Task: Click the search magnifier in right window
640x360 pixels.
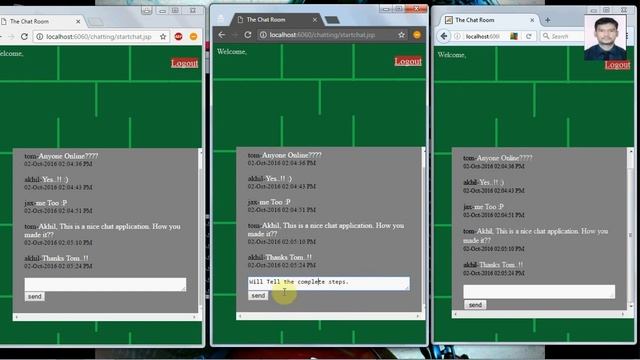Action: point(546,36)
